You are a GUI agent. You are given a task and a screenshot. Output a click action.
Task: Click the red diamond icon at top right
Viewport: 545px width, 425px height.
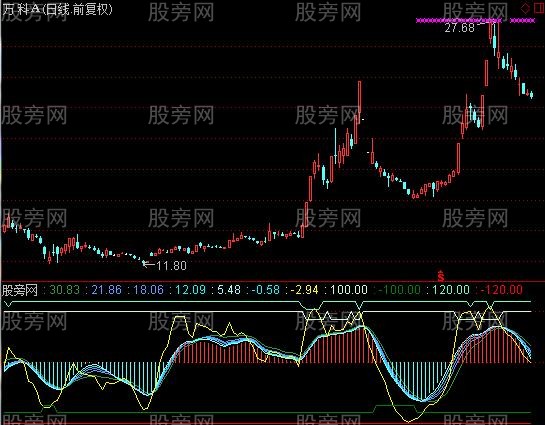click(525, 8)
